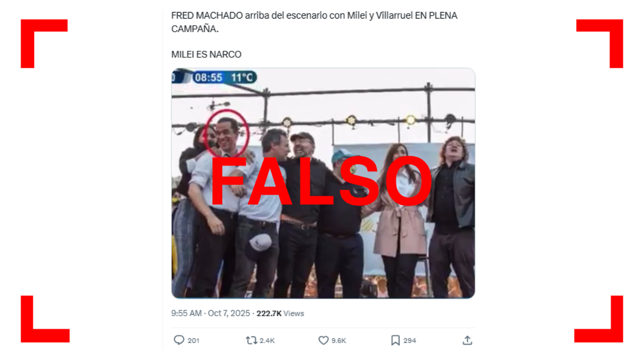
Task: Open the attached stage photo
Action: point(323,183)
